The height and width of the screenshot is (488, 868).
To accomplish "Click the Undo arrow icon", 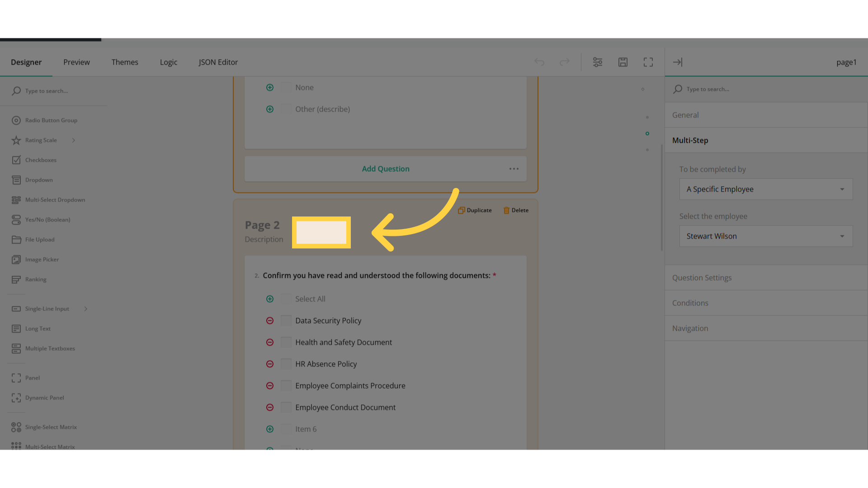I will coord(539,62).
